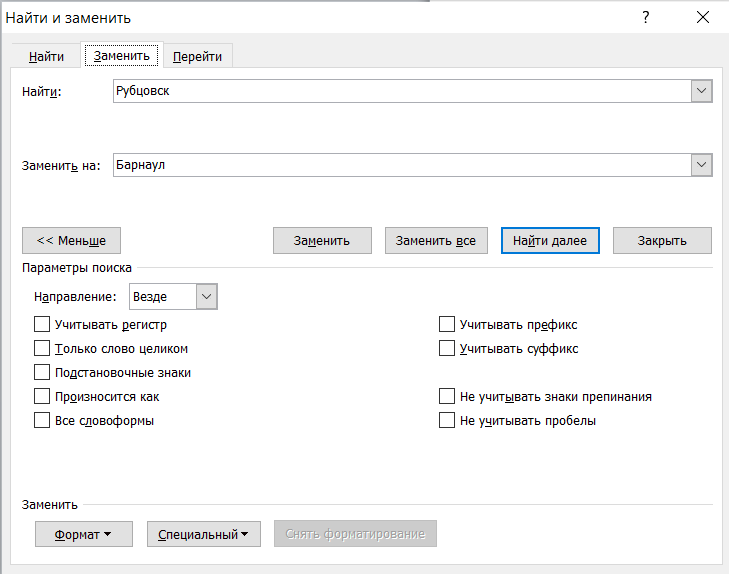Enable Не учитывать пробелы checkbox
This screenshot has height=574, width=729.
447,421
